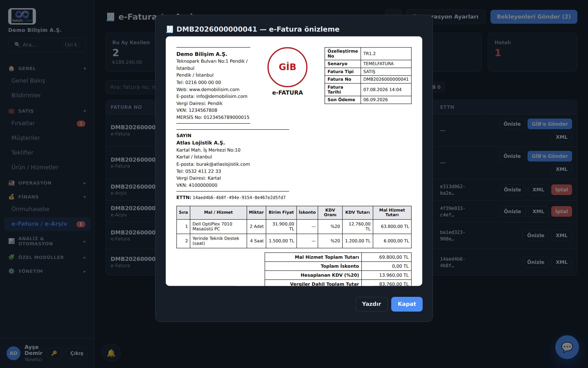Image resolution: width=588 pixels, height=368 pixels.
Task: Expand the YÖNETİM section arrow
Action: [85, 272]
